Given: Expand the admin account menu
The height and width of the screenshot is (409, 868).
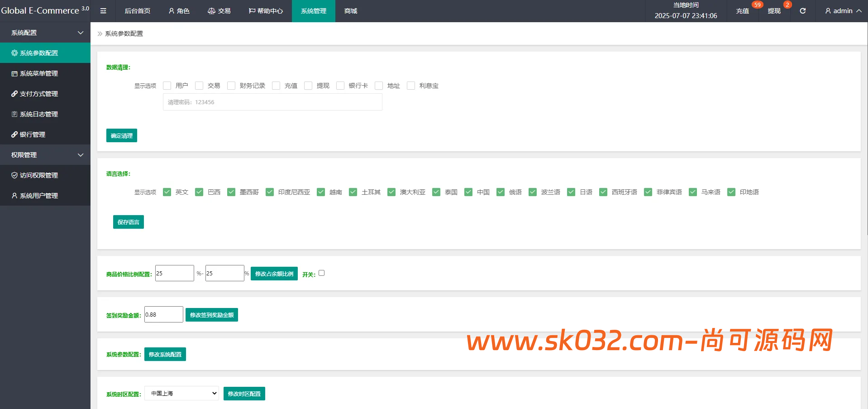Looking at the screenshot, I should click(843, 11).
